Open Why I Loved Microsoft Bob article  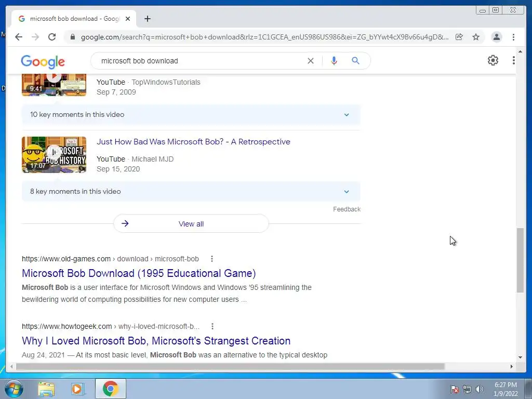(x=156, y=341)
